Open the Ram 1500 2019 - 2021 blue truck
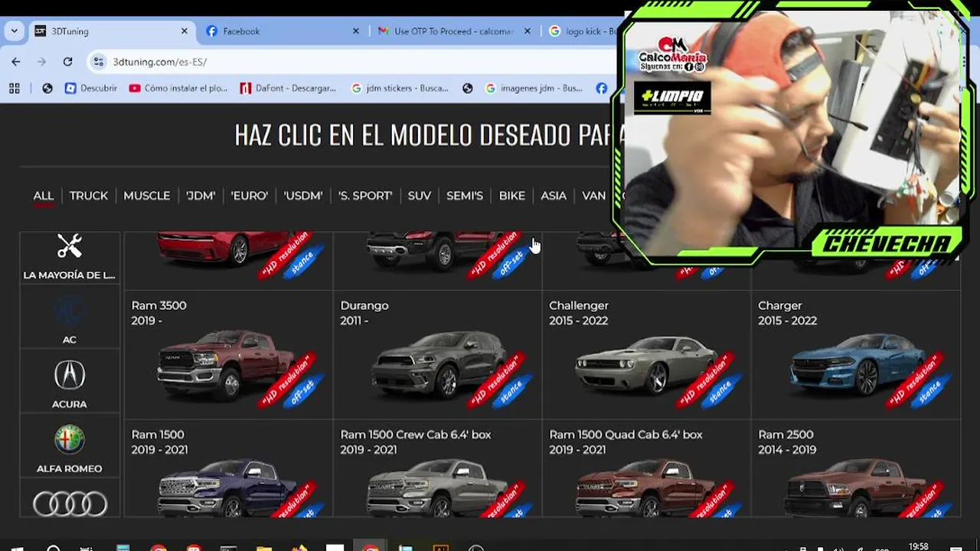 [228, 469]
